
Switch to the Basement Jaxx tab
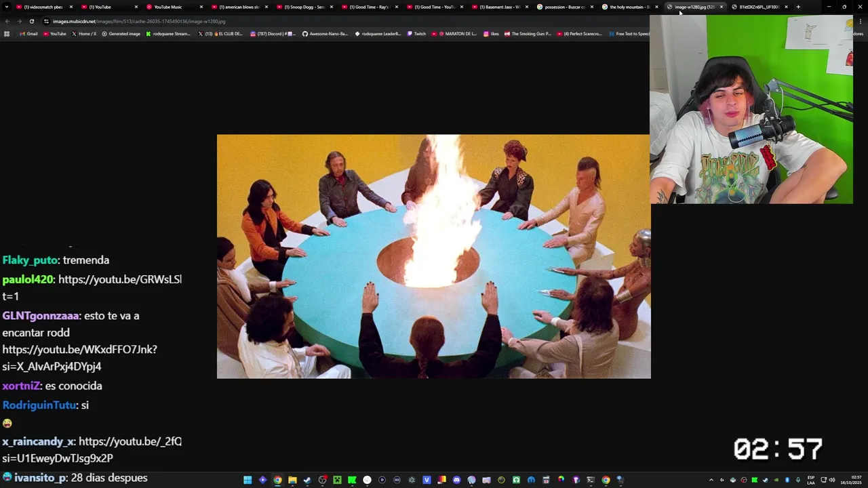click(x=499, y=7)
